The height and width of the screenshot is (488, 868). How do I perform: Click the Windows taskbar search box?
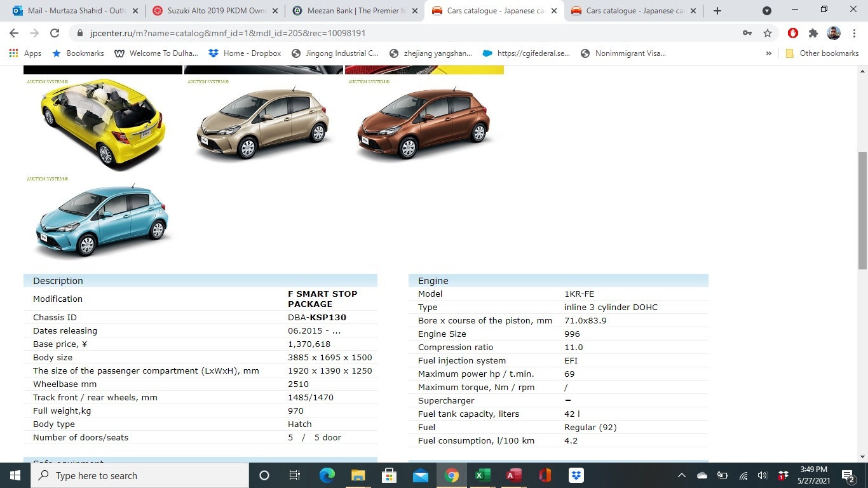coord(140,475)
